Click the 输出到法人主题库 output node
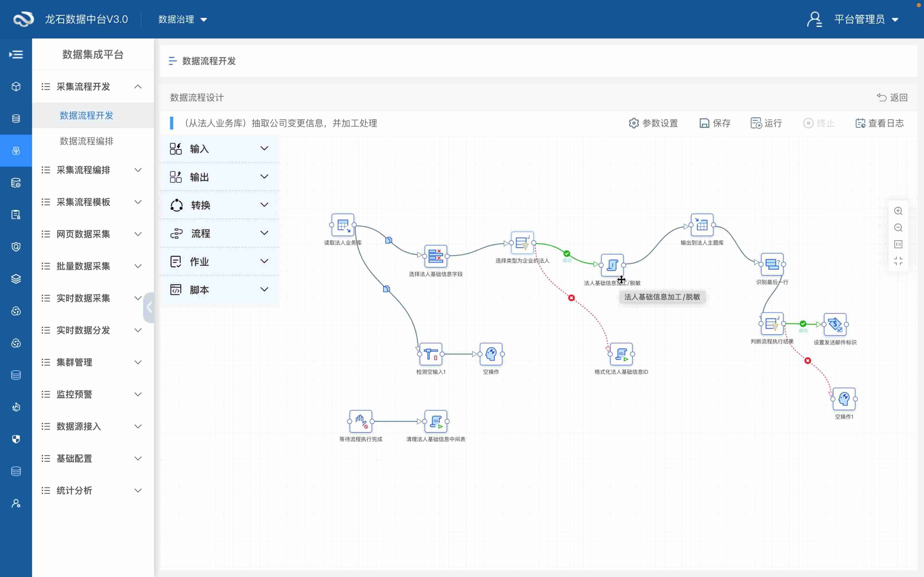Viewport: 924px width, 577px height. click(702, 225)
